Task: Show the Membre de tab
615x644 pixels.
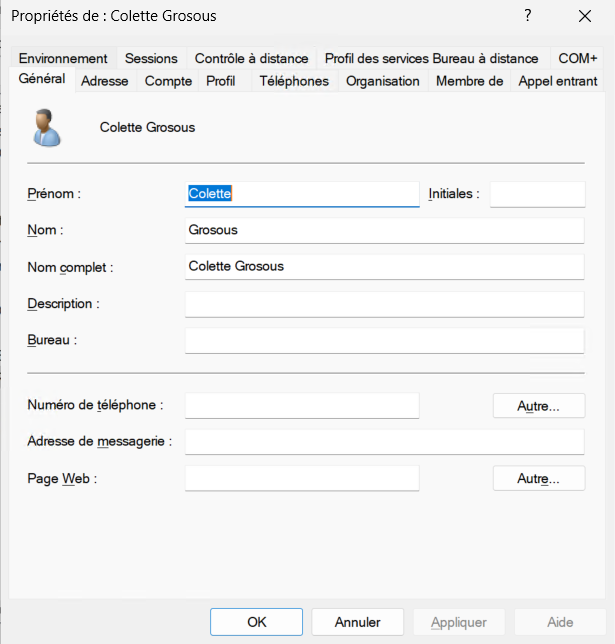Action: coord(469,81)
